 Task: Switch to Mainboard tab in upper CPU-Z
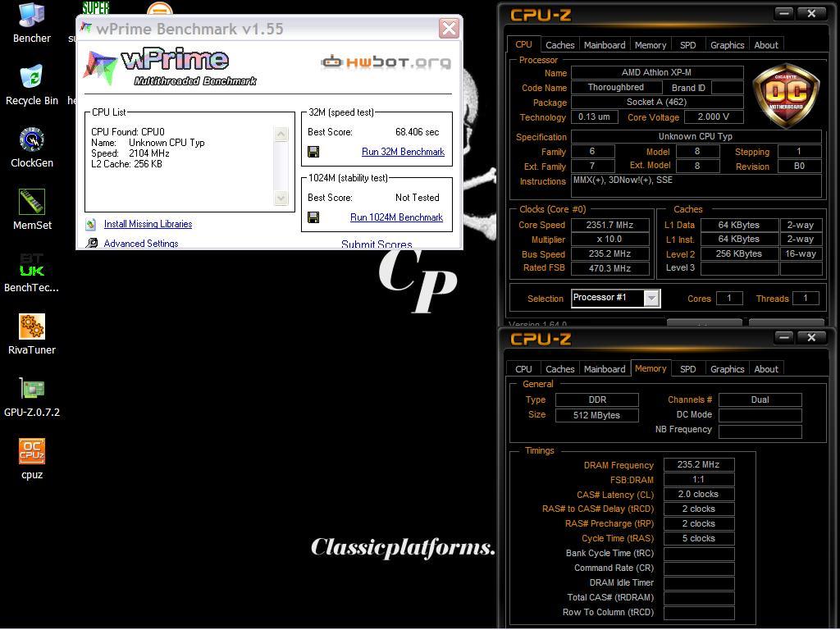point(605,45)
